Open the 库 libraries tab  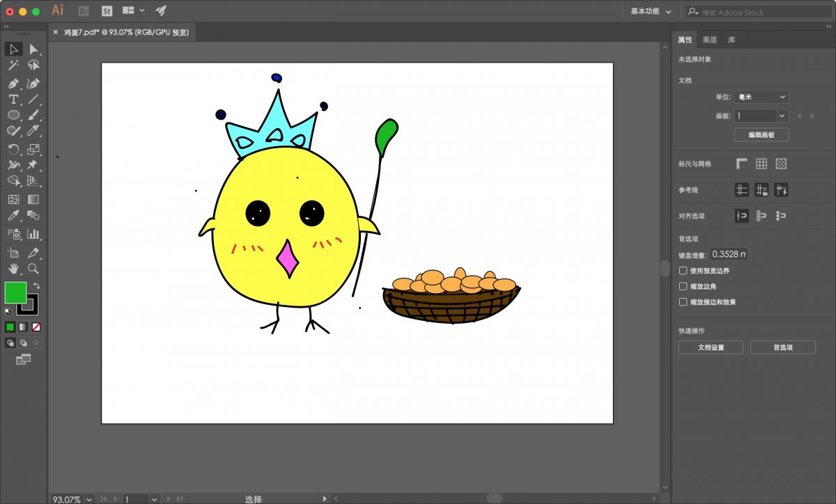tap(731, 40)
